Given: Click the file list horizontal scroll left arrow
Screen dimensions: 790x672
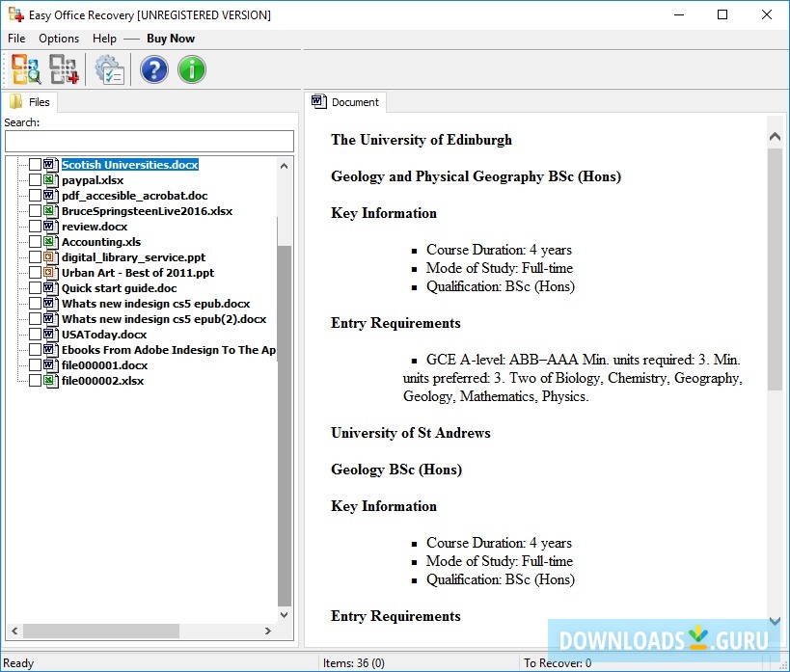Looking at the screenshot, I should (x=14, y=631).
